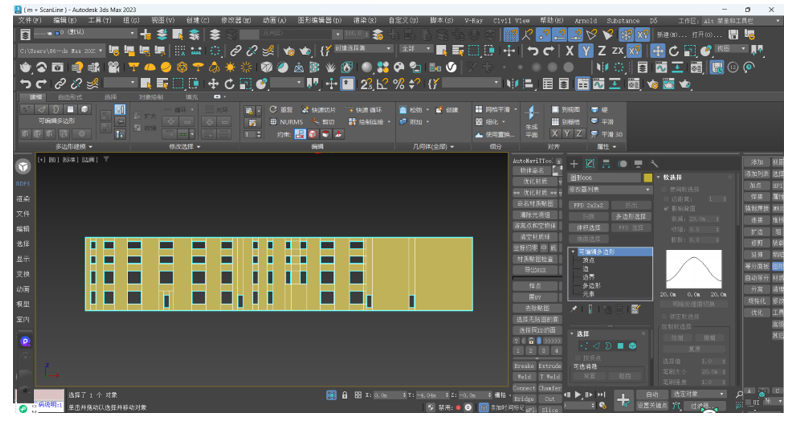791x422 pixels.
Task: Toggle the 按顶点 checkbox in selection rollout
Action: point(576,357)
